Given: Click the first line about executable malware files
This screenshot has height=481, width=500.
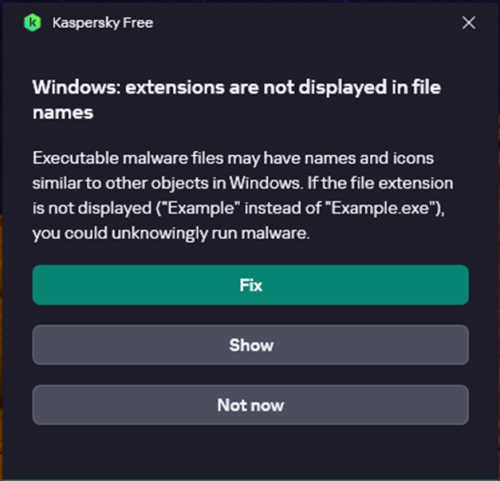Looking at the screenshot, I should pos(233,158).
